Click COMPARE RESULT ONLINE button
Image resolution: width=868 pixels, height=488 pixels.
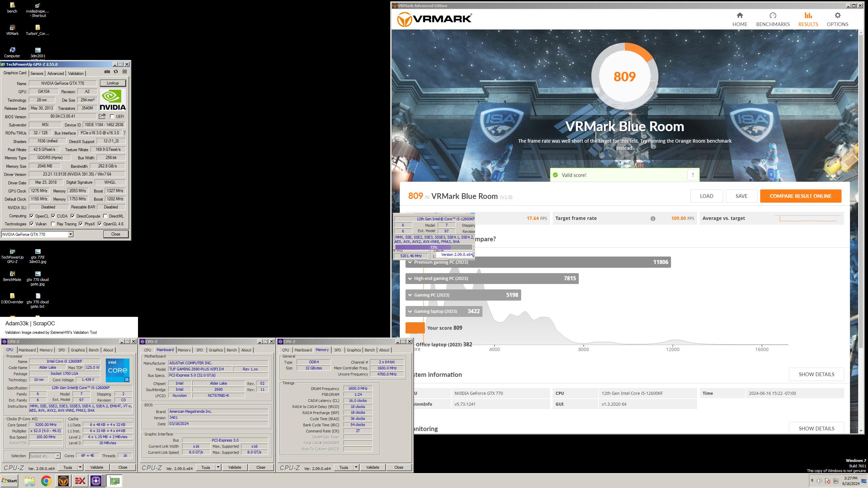pos(801,196)
